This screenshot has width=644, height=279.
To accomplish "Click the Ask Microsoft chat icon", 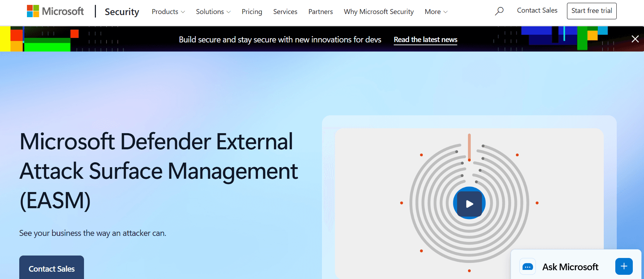I will [527, 267].
